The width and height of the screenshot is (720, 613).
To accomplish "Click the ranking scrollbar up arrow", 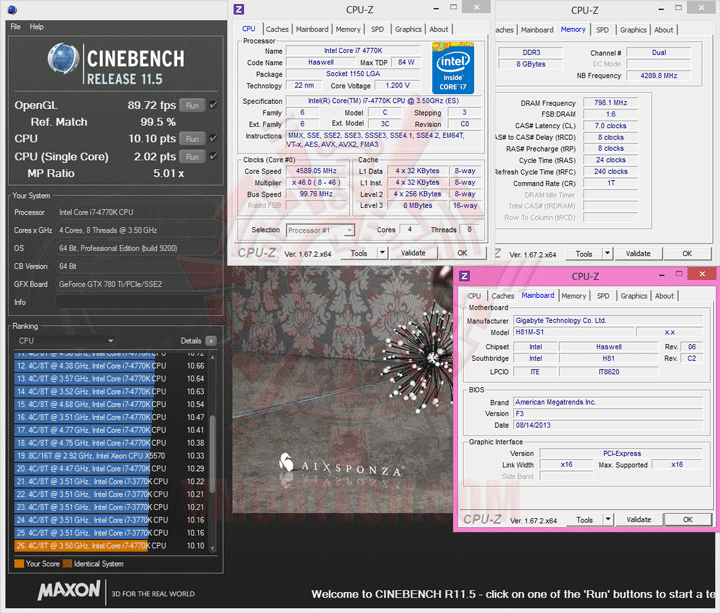I will (212, 357).
